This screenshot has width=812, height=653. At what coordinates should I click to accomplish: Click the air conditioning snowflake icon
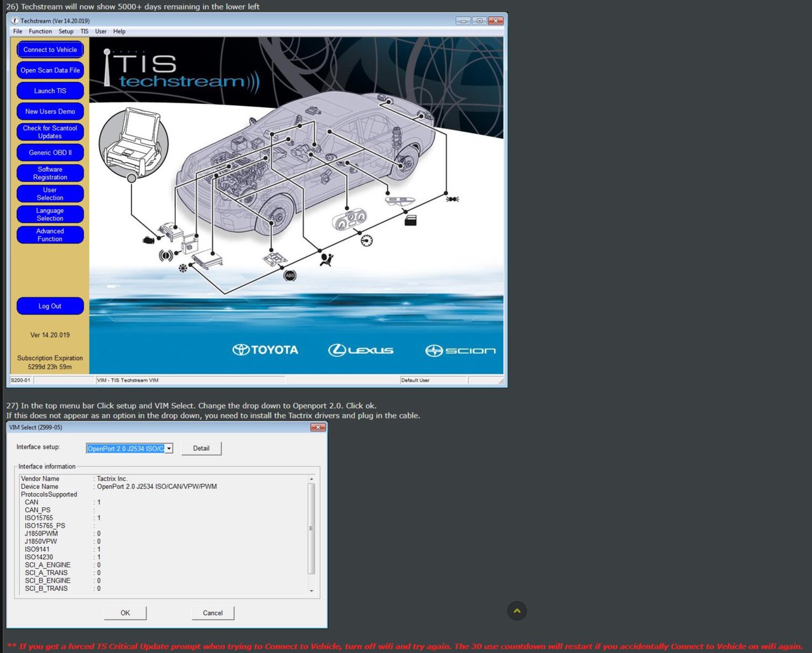pos(183,268)
